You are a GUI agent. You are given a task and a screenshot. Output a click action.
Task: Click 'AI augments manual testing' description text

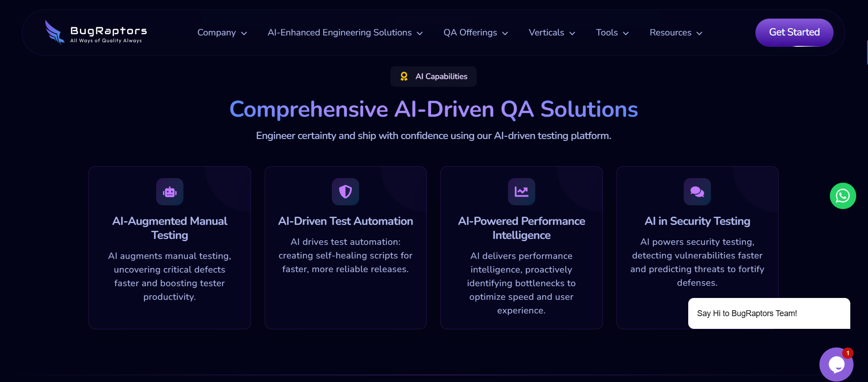pyautogui.click(x=170, y=276)
